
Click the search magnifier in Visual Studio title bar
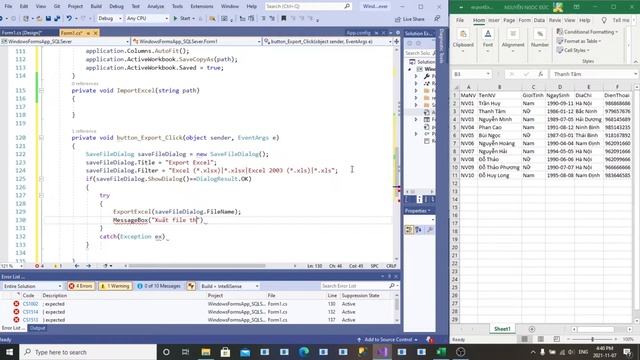(x=347, y=7)
